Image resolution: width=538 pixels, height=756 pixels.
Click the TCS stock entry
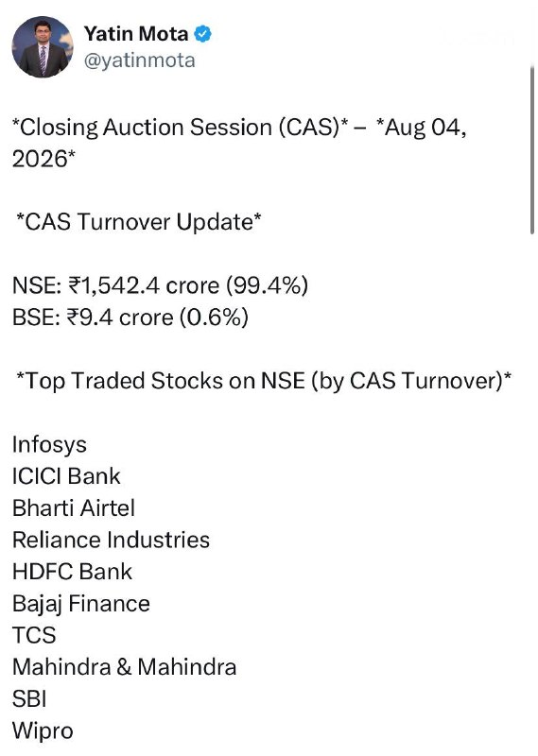34,635
